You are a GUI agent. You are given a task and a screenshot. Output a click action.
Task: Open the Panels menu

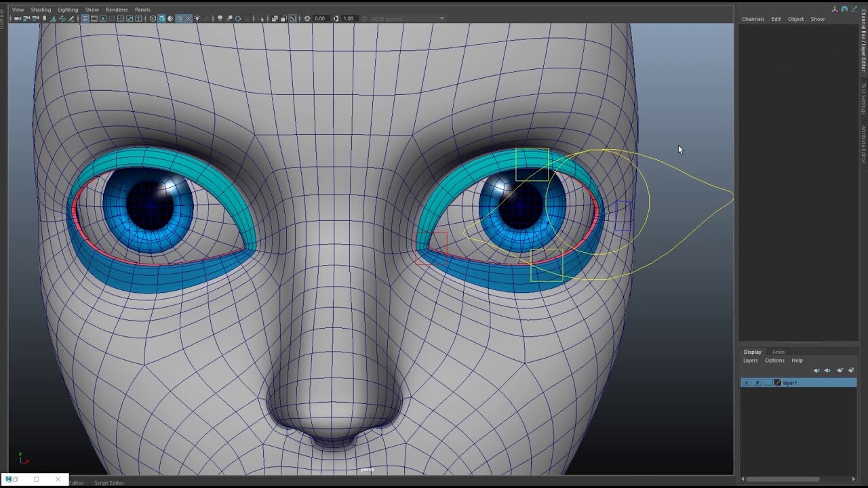[142, 9]
